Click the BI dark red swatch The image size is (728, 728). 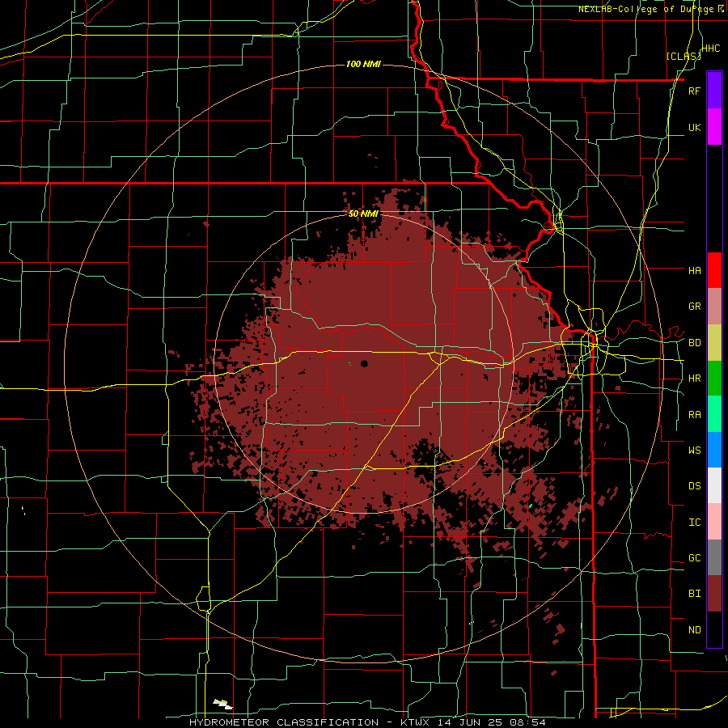(714, 594)
